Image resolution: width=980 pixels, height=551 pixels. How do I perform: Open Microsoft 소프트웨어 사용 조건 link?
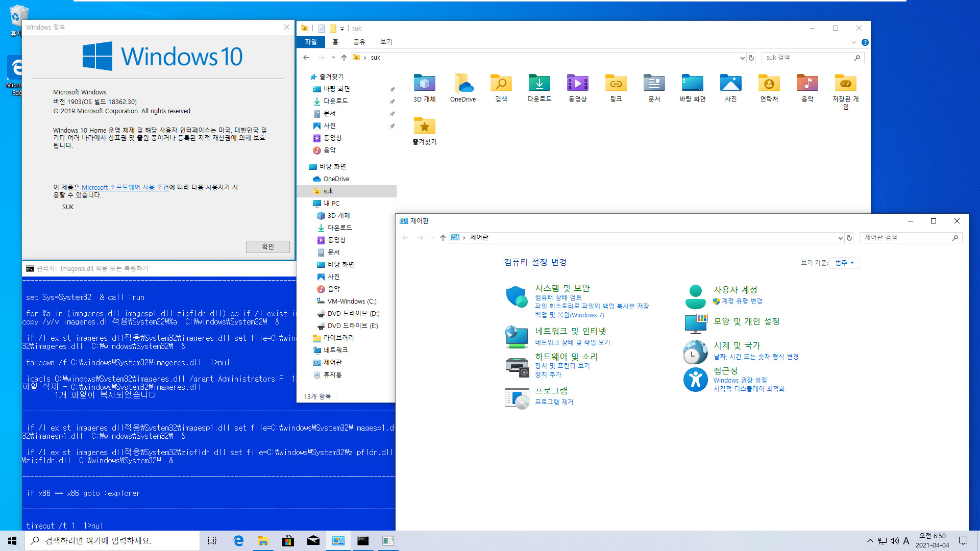(125, 187)
